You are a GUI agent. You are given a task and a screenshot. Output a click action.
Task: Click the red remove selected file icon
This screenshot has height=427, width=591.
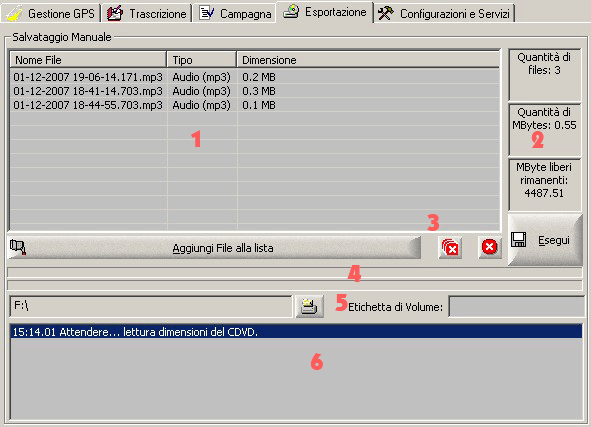[x=490, y=247]
